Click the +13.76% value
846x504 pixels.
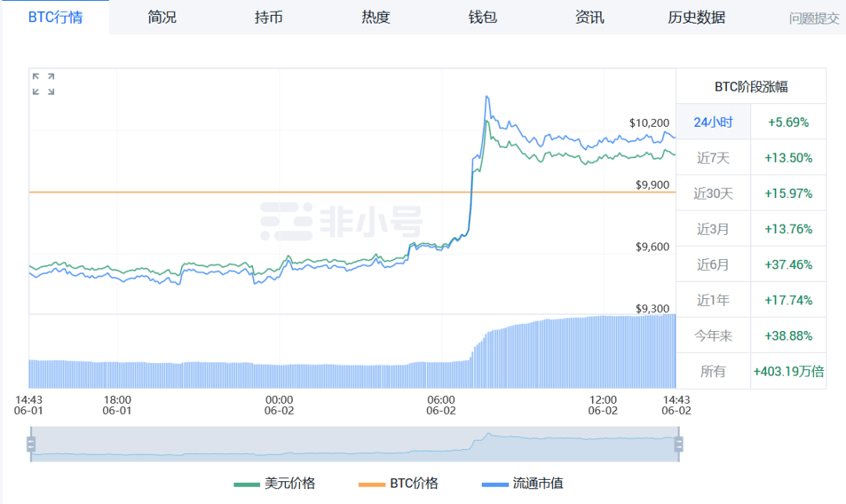(x=788, y=229)
